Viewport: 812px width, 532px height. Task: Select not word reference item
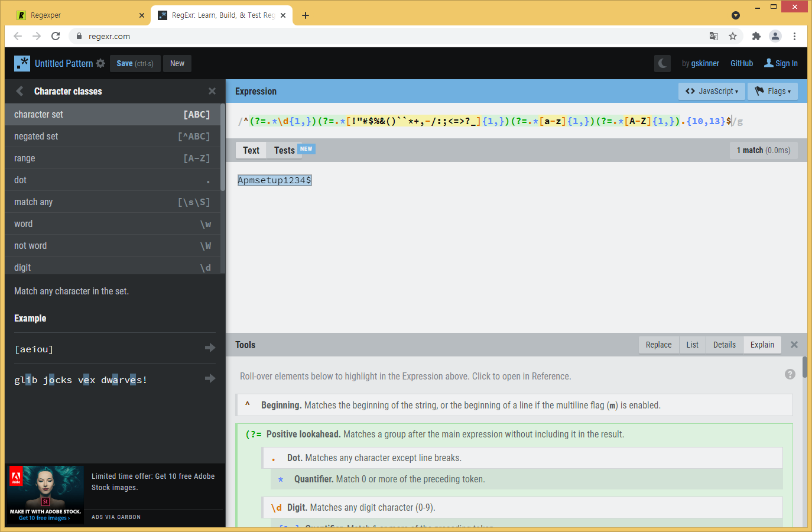[x=112, y=245]
